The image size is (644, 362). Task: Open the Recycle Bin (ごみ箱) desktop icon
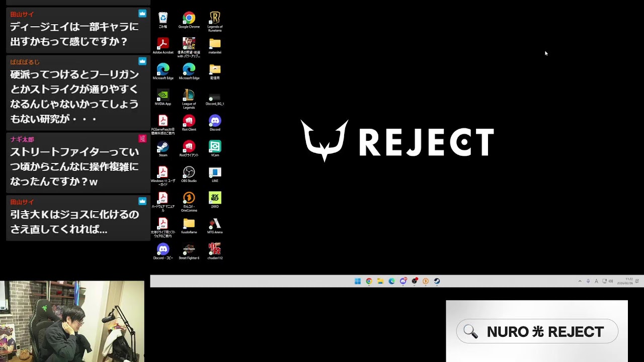click(x=163, y=20)
